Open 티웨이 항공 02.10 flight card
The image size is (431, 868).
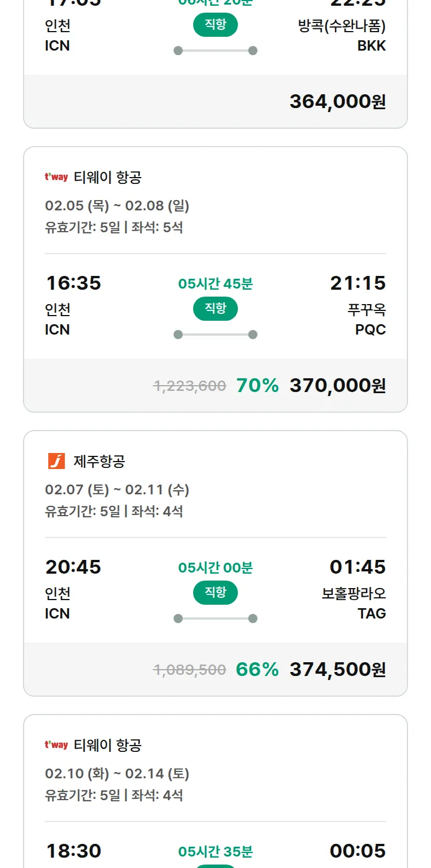coord(107,745)
